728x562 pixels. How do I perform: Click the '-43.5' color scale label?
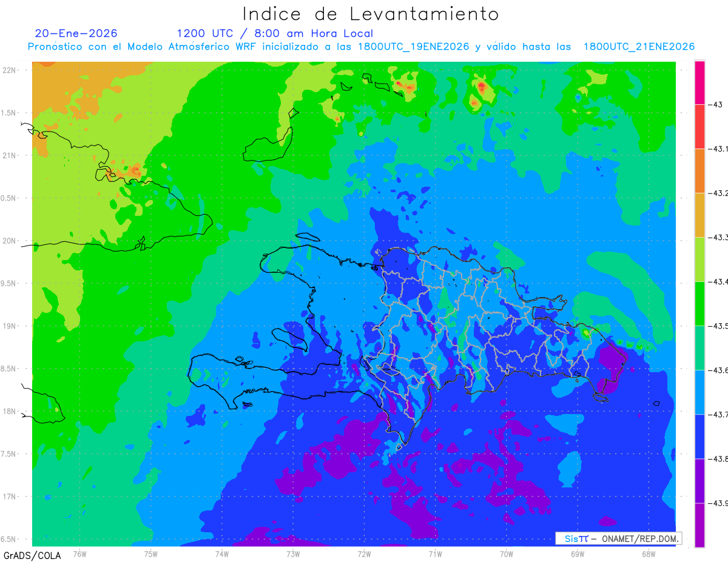(x=718, y=326)
